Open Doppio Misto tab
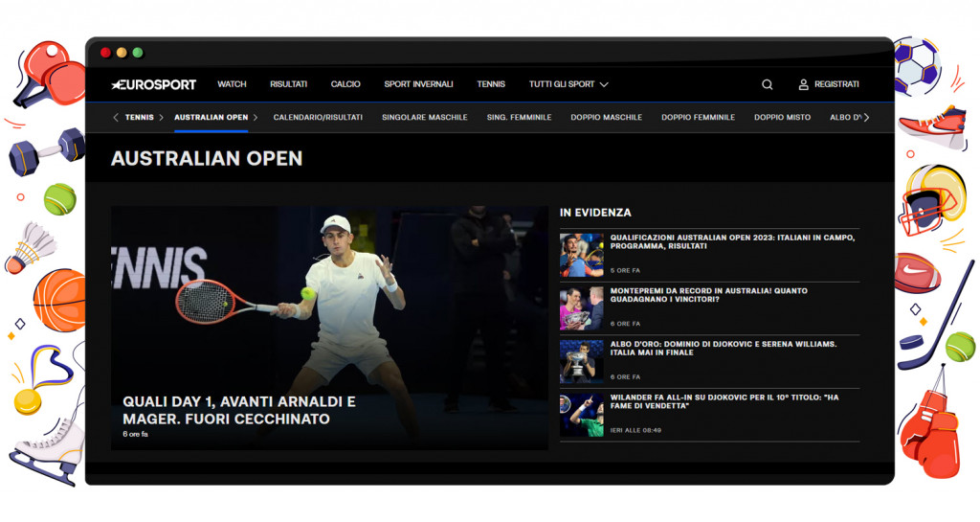This screenshot has width=980, height=522. [782, 118]
